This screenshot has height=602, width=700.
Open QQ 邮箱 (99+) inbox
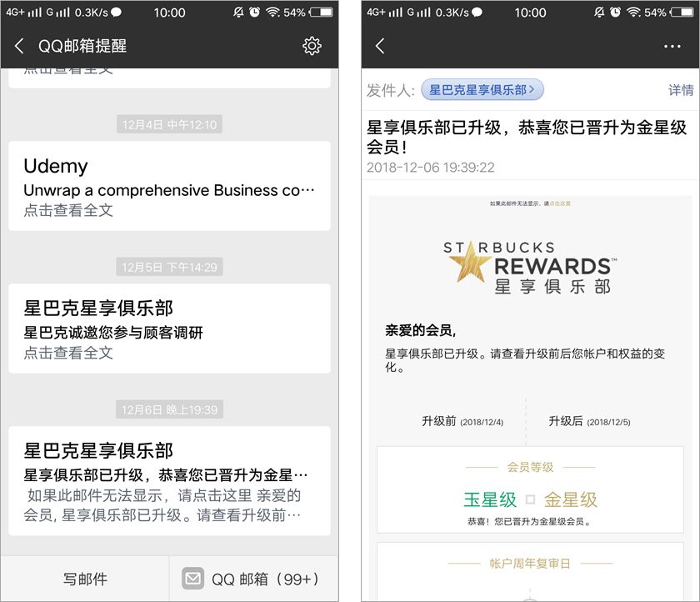254,579
